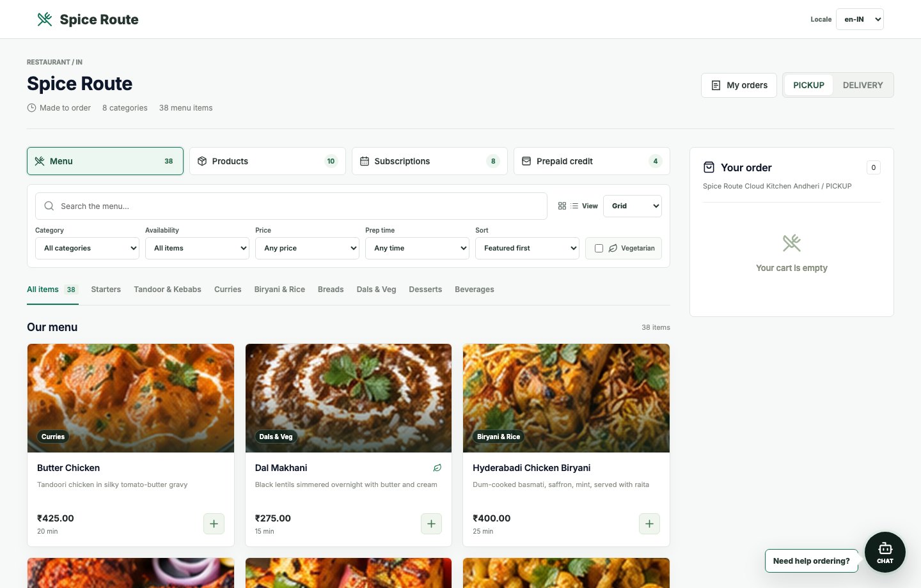The image size is (921, 588).
Task: Open the Any price dropdown
Action: point(307,248)
